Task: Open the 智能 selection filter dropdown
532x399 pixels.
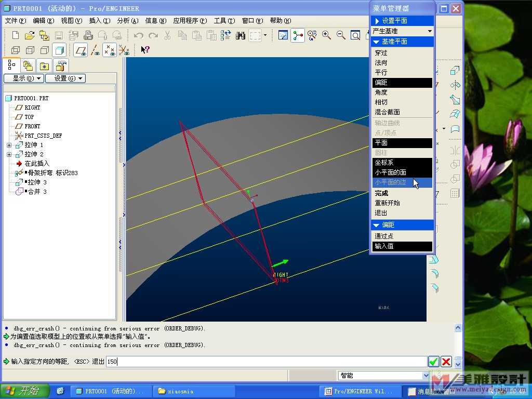Action: (426, 376)
